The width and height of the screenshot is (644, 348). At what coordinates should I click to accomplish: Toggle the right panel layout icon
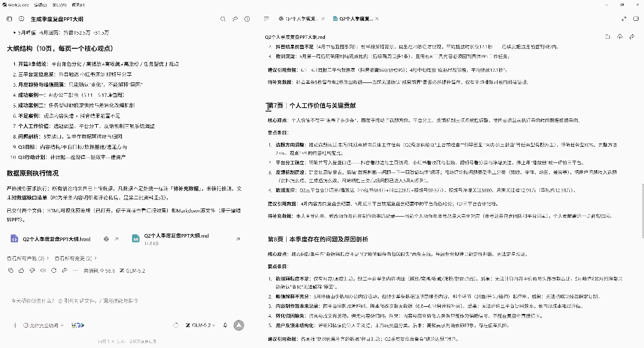coord(636,19)
